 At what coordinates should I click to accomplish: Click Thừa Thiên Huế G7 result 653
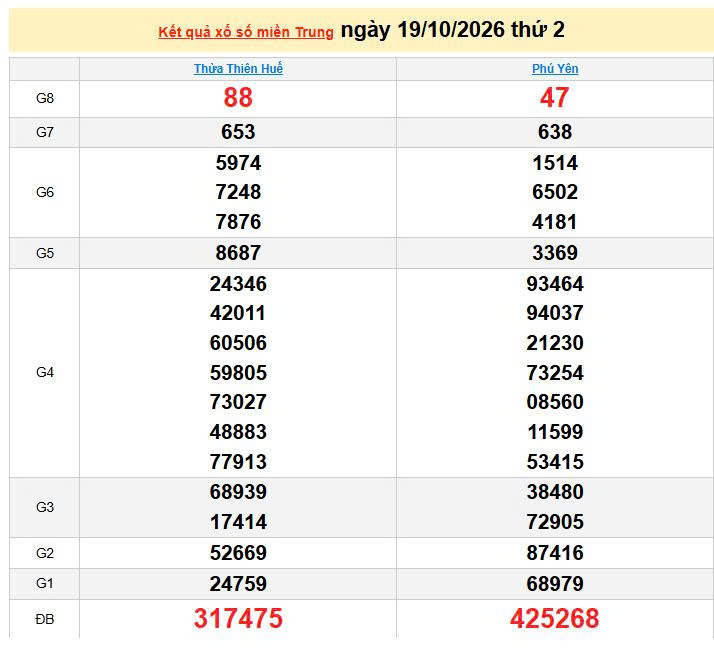(238, 132)
